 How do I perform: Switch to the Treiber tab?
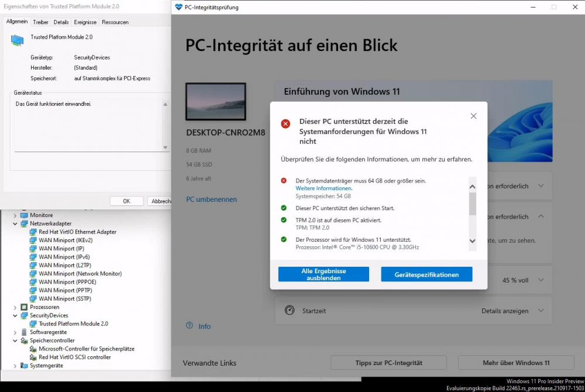pyautogui.click(x=41, y=22)
